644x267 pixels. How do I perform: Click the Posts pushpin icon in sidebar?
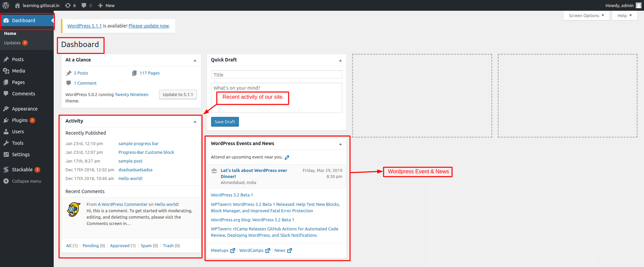6,59
